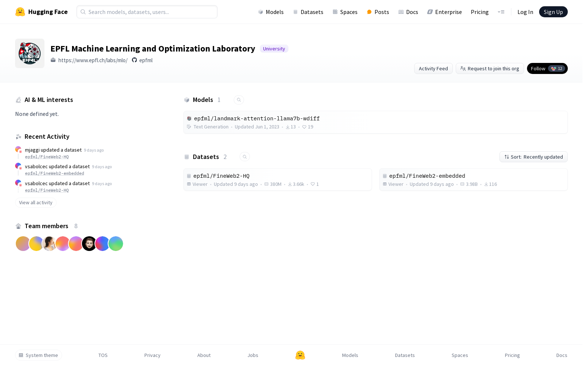Open the blue-purple gradient team member avatar

(x=102, y=244)
